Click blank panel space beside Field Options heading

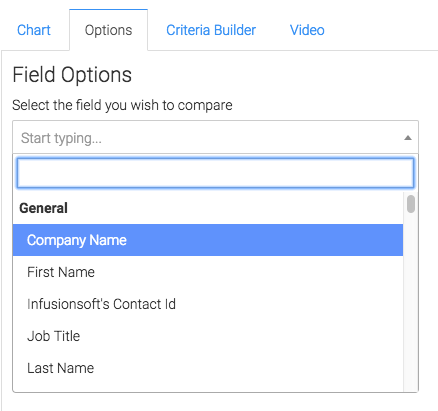(273, 74)
